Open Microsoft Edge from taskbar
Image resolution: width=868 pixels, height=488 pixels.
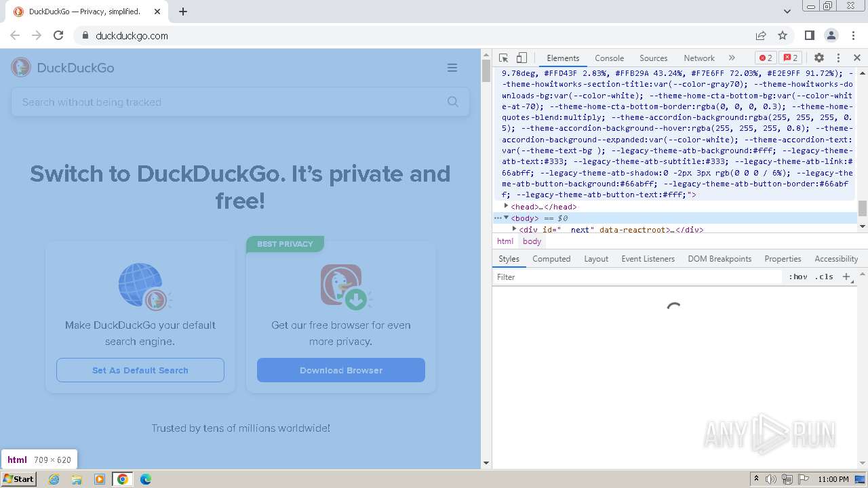coord(145,479)
